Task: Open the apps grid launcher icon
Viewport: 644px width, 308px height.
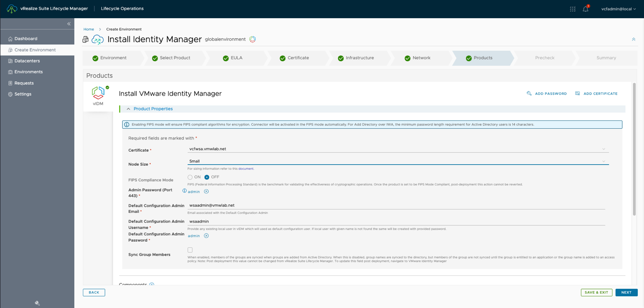Action: tap(573, 9)
